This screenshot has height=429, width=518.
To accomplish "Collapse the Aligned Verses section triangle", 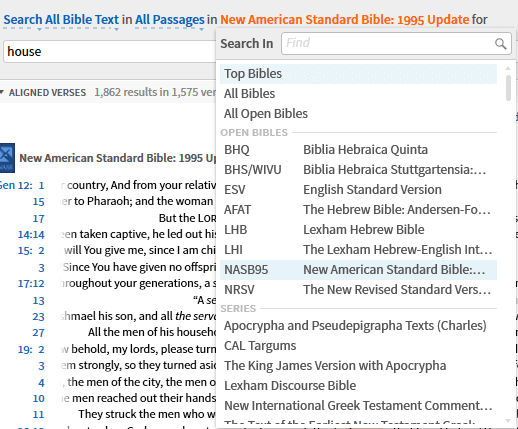I will [x=2, y=92].
